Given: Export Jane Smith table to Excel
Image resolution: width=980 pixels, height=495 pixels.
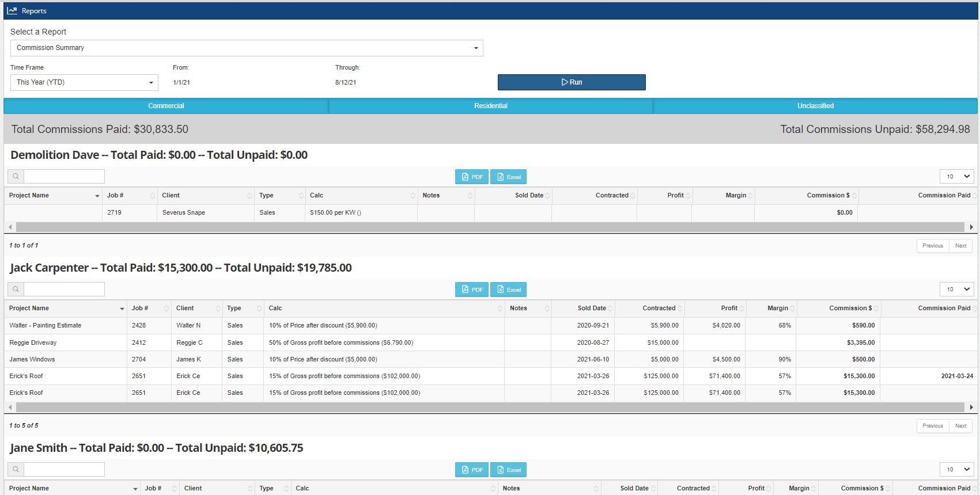Looking at the screenshot, I should click(508, 470).
